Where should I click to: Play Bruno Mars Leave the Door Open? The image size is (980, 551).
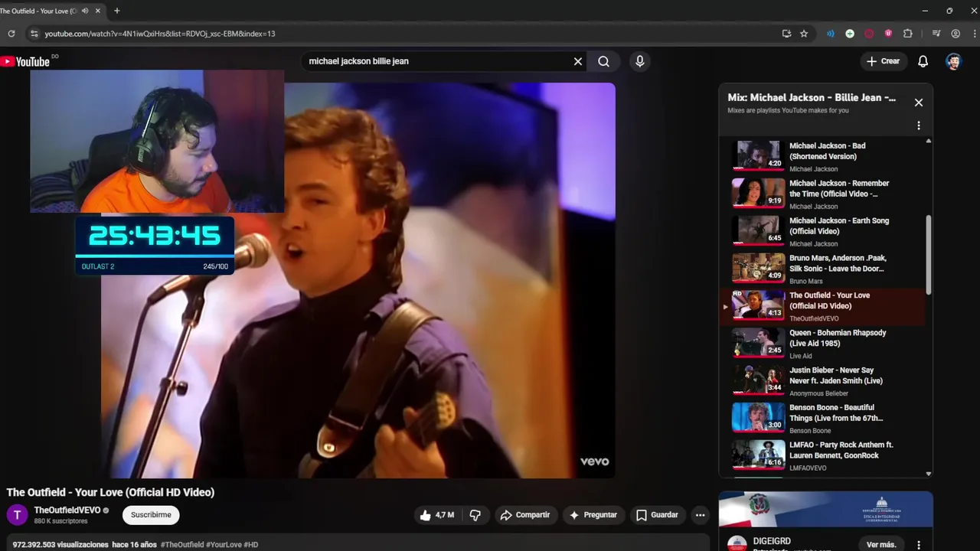pos(826,269)
